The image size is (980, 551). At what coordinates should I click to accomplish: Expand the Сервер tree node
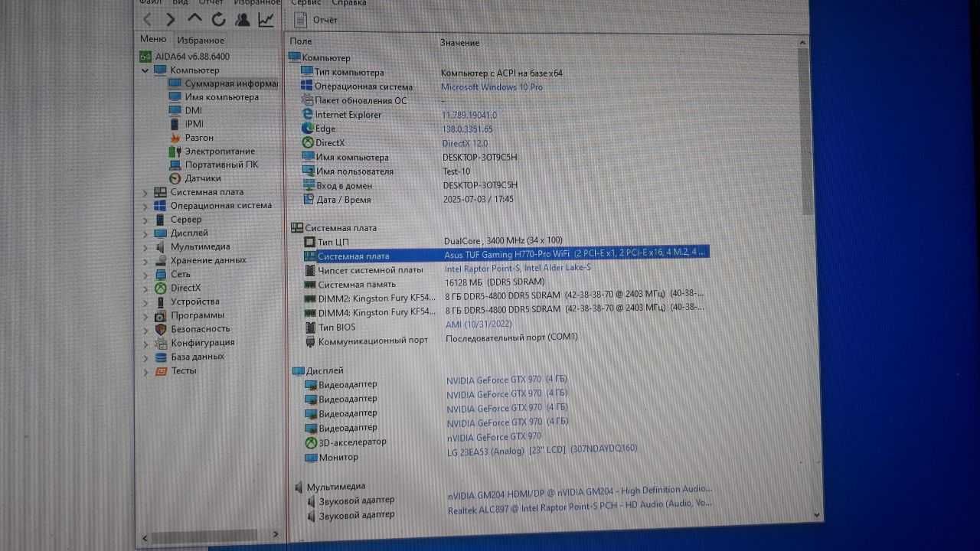(145, 220)
